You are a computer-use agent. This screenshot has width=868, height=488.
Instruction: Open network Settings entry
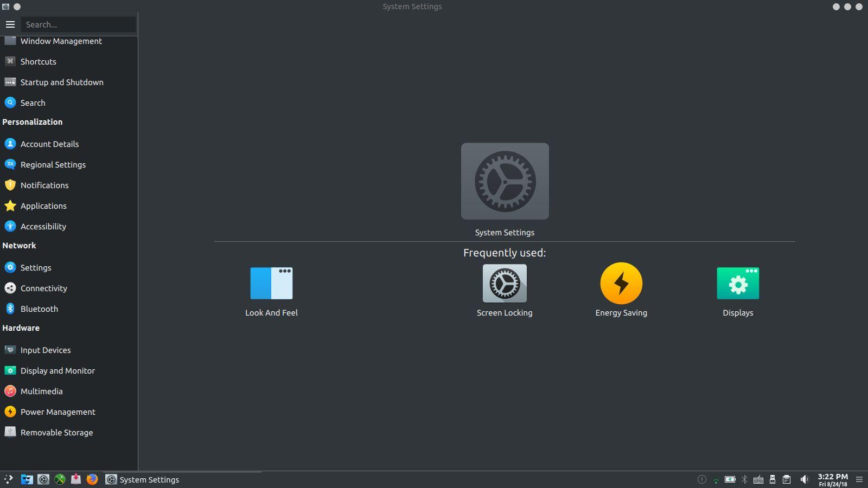click(x=69, y=268)
